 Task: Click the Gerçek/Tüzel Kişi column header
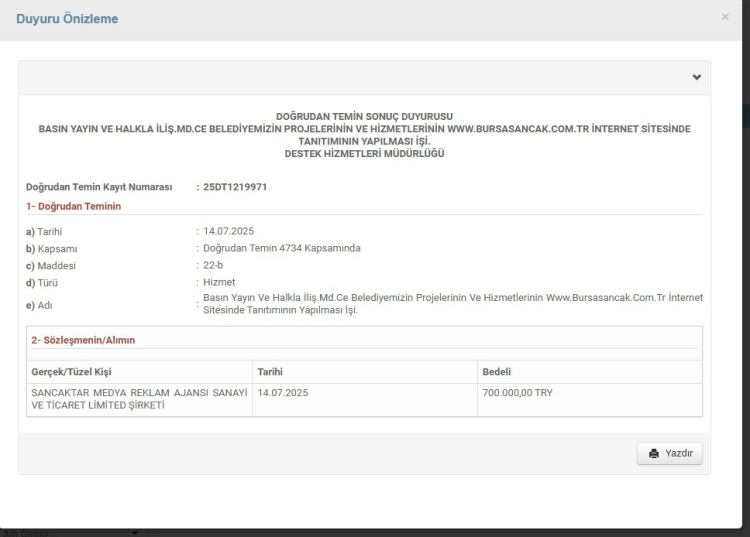72,372
